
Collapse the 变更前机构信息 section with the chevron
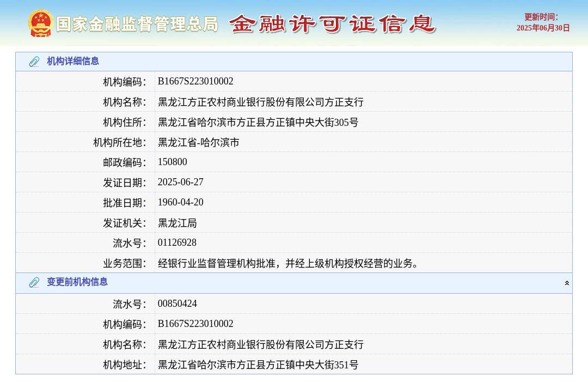pos(567,283)
